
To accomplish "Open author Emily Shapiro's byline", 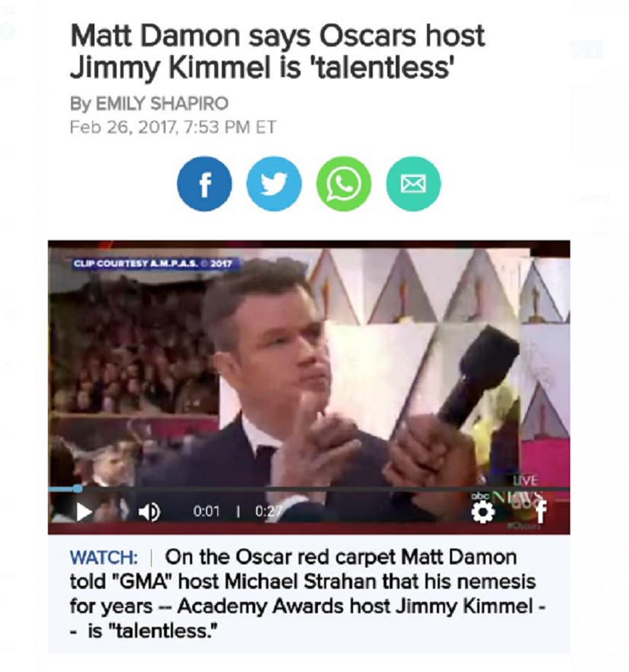I will [x=149, y=103].
